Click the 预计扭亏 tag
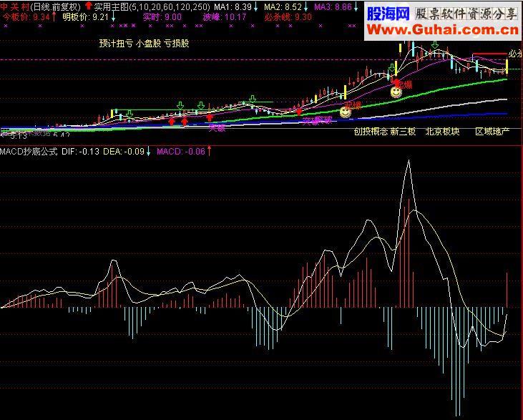Image resolution: width=523 pixels, height=420 pixels. click(x=116, y=44)
